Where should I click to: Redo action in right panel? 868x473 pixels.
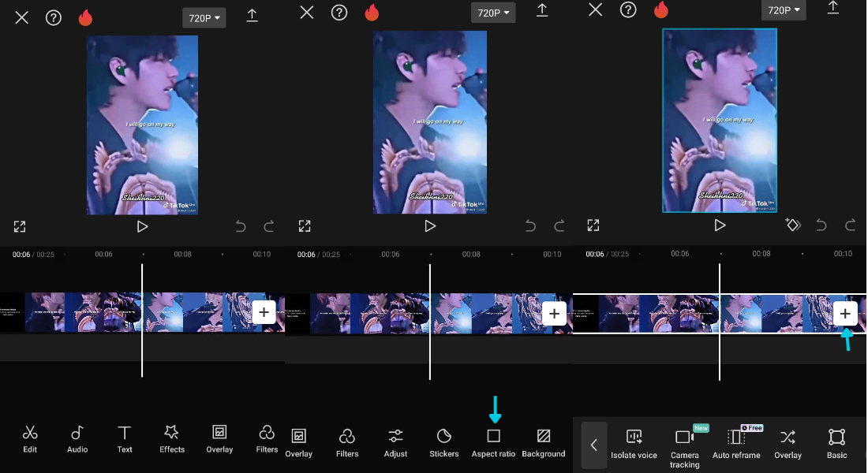tap(851, 225)
